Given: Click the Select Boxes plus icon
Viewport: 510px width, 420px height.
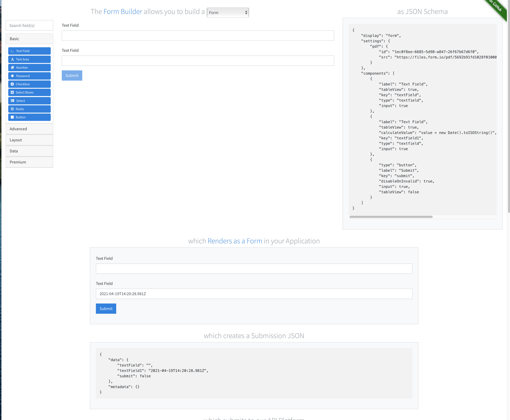Looking at the screenshot, I should pos(12,92).
